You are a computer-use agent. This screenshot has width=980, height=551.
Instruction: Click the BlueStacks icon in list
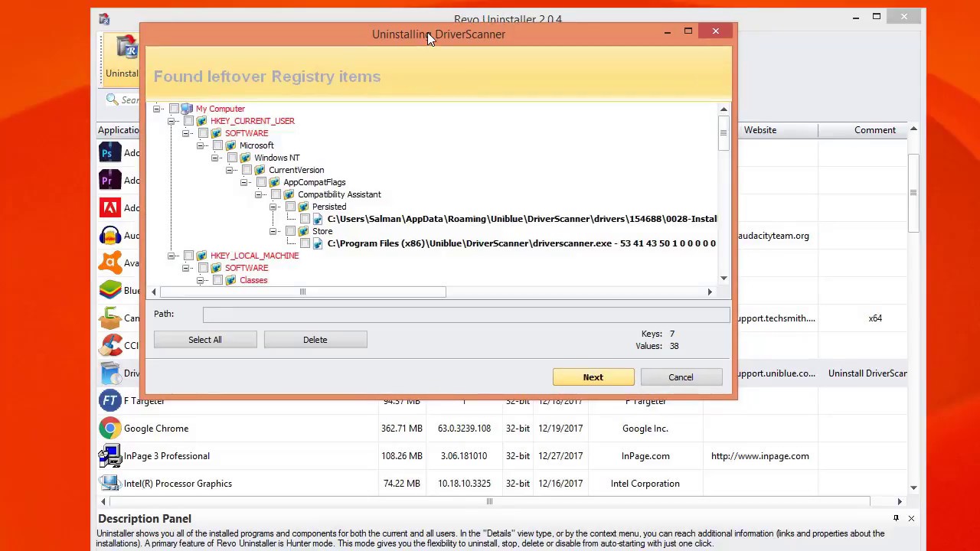(110, 290)
